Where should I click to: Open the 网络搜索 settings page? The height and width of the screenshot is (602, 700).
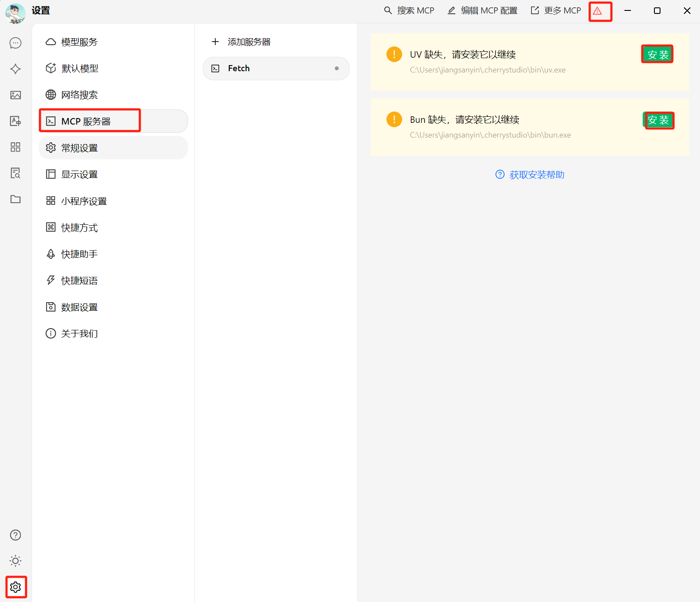click(113, 95)
